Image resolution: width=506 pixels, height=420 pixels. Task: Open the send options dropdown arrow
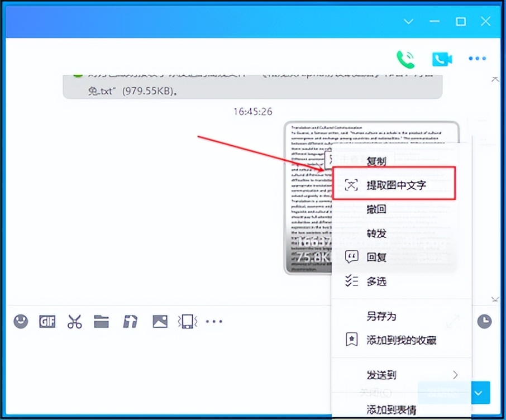pos(481,393)
